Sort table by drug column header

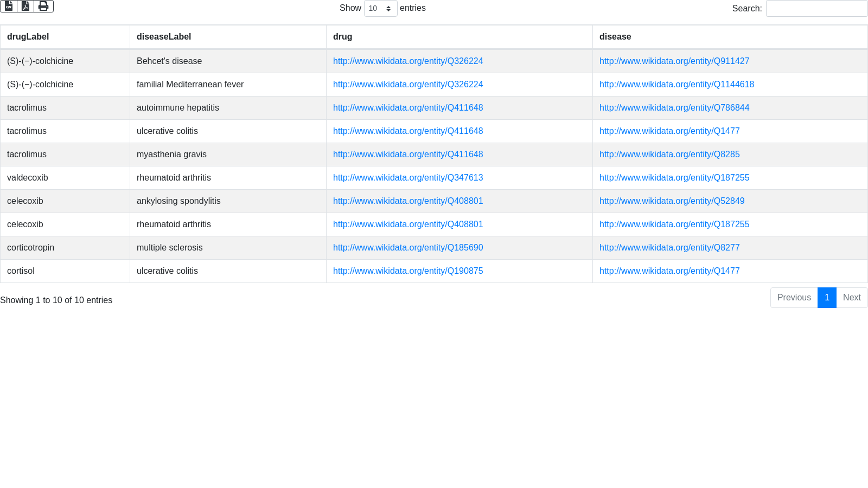click(x=342, y=37)
